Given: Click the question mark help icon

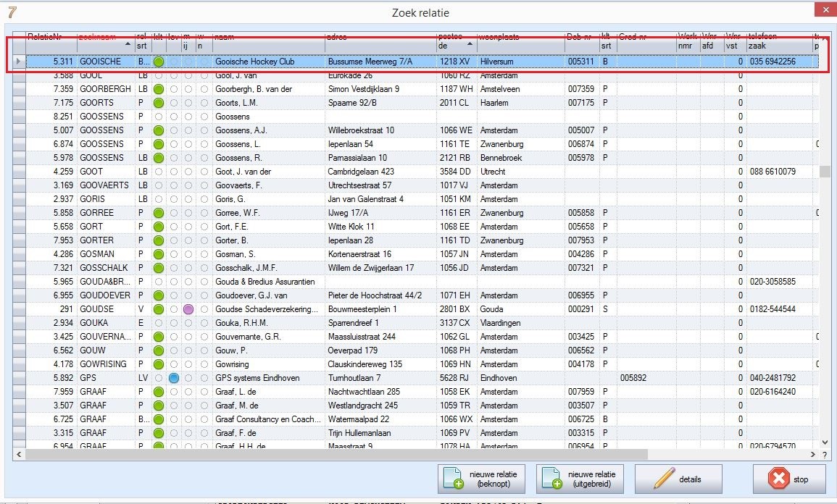Looking at the screenshot, I should point(825,455).
